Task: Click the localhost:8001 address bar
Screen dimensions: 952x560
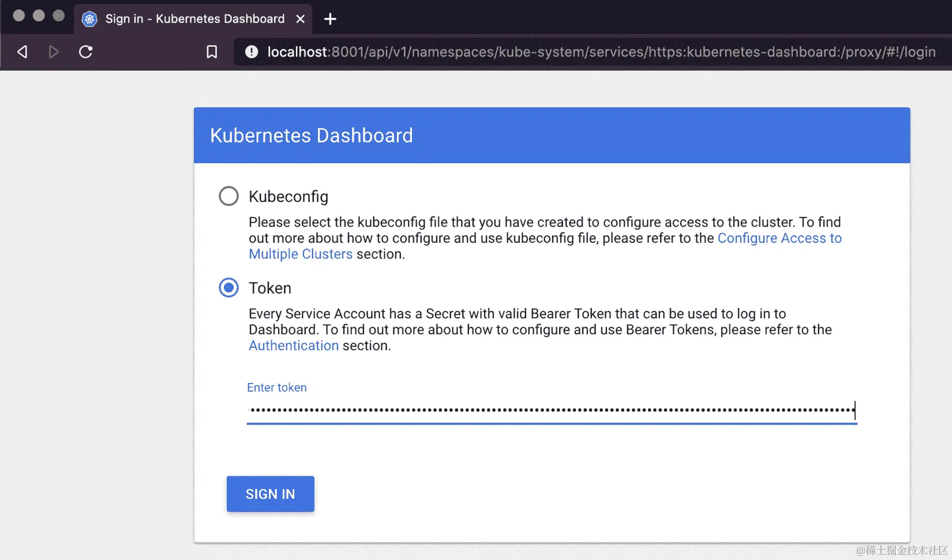Action: pyautogui.click(x=519, y=51)
